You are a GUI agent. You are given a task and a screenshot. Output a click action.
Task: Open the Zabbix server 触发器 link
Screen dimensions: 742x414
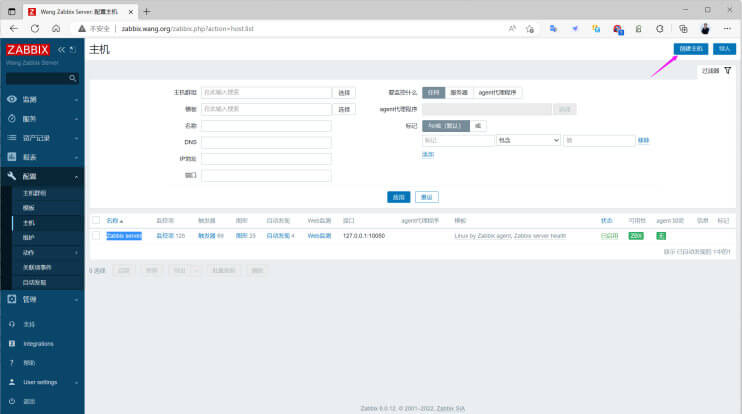pos(206,236)
